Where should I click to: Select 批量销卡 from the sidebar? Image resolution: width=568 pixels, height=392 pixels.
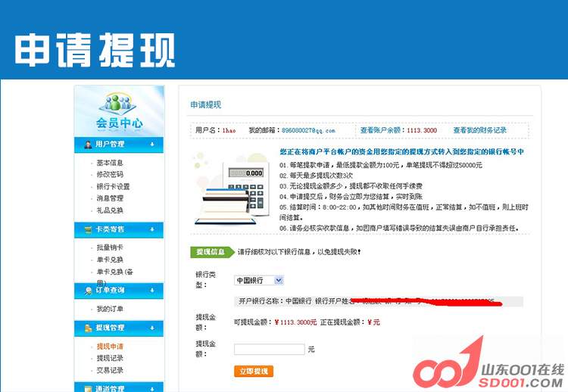(110, 247)
